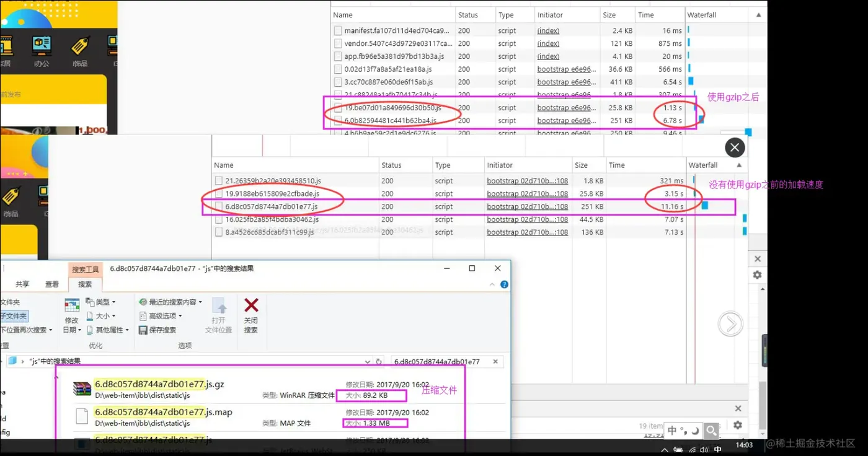Screen dimensions: 868x456
Task: Click the magnifier icon on the IME floating bar
Action: 712,430
